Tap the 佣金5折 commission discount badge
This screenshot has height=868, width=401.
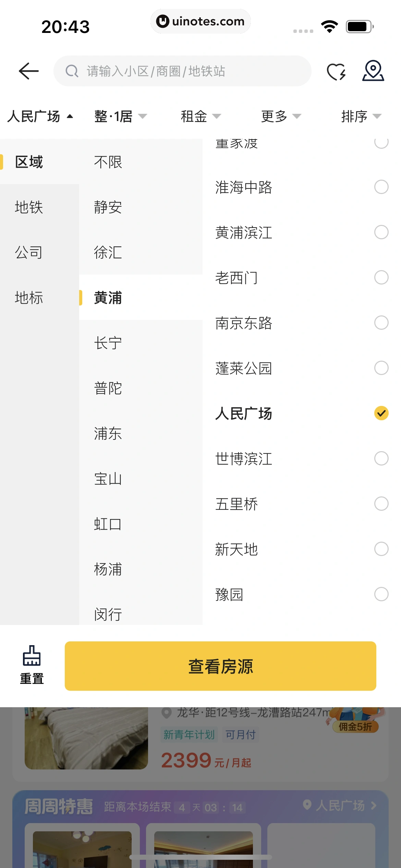click(355, 726)
